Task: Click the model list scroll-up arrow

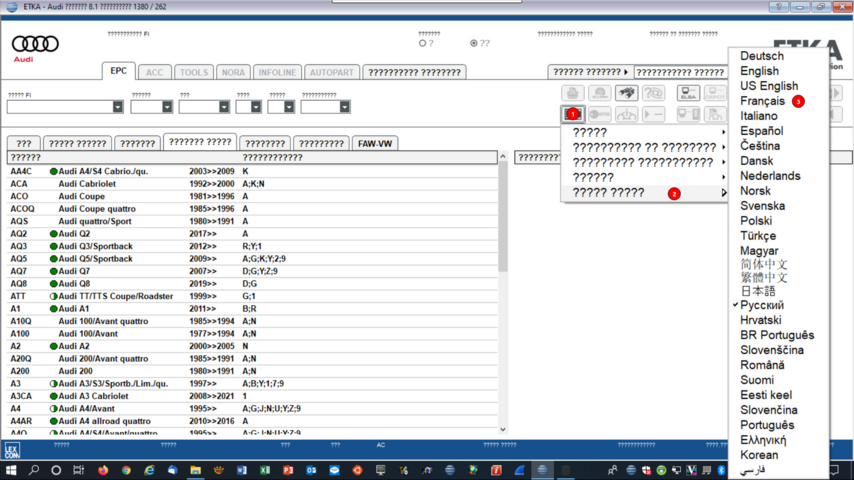Action: point(503,157)
